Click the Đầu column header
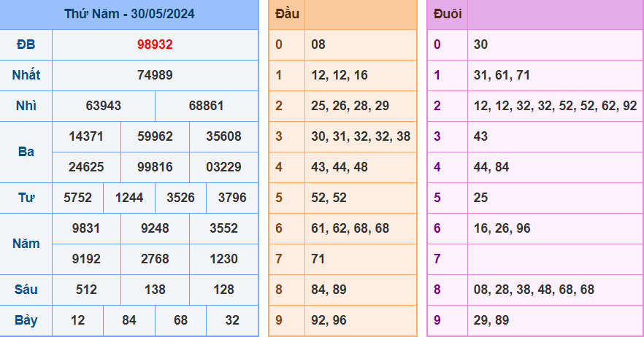The image size is (644, 337). coord(287,14)
